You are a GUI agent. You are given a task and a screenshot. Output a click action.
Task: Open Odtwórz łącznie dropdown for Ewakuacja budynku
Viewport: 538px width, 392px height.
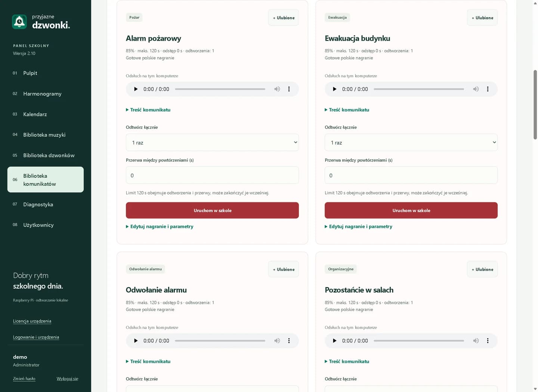pyautogui.click(x=411, y=142)
